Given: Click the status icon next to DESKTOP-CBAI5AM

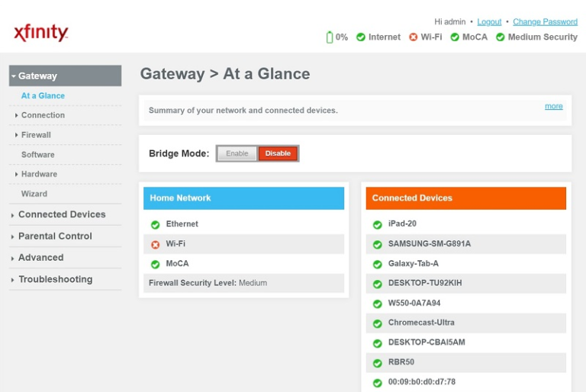Looking at the screenshot, I should (x=378, y=343).
